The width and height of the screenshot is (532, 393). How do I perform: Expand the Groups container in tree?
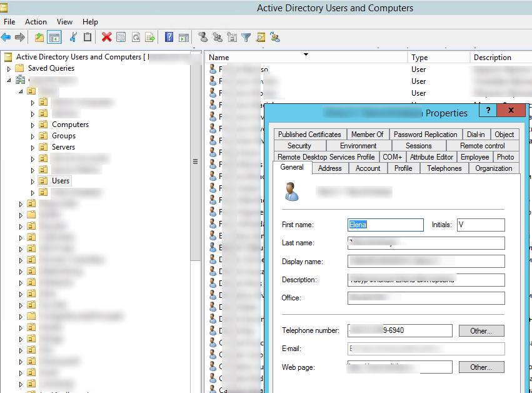[33, 136]
